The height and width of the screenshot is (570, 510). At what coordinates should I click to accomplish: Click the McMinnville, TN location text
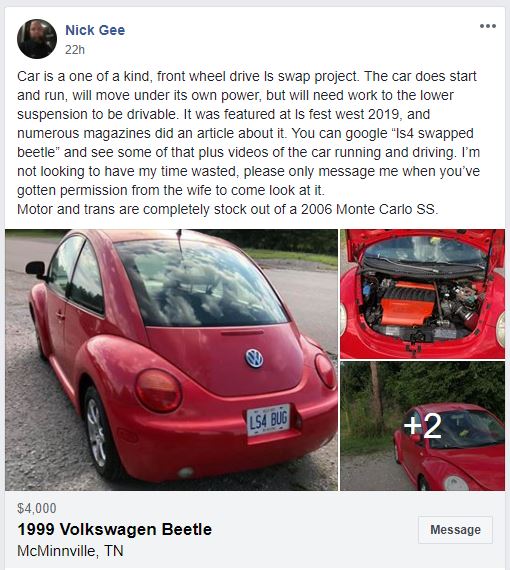pos(70,551)
